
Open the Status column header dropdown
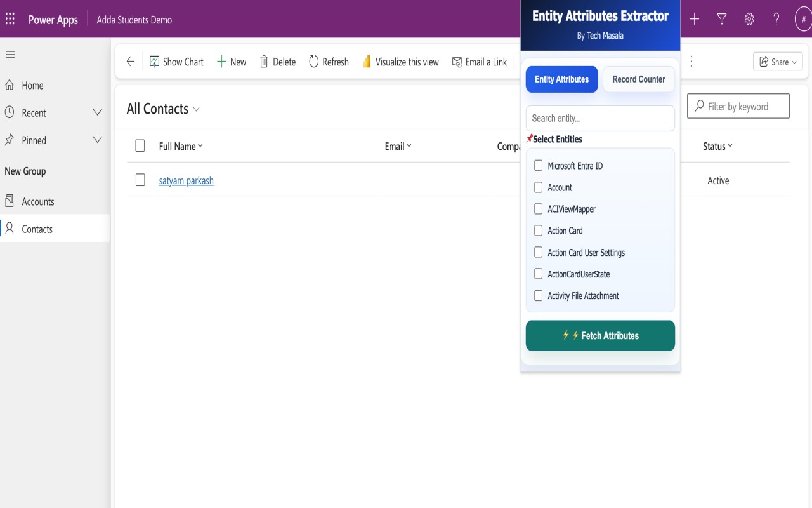pyautogui.click(x=717, y=146)
